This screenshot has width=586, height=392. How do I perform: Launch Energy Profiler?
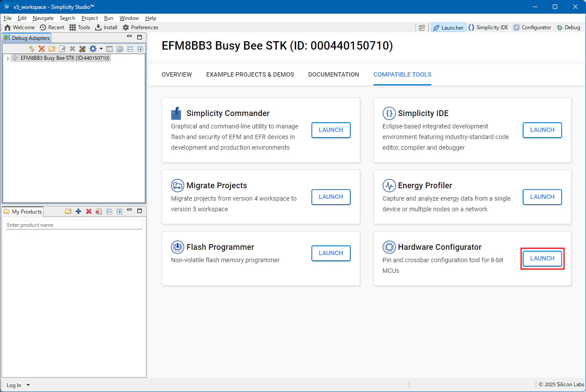coord(542,197)
